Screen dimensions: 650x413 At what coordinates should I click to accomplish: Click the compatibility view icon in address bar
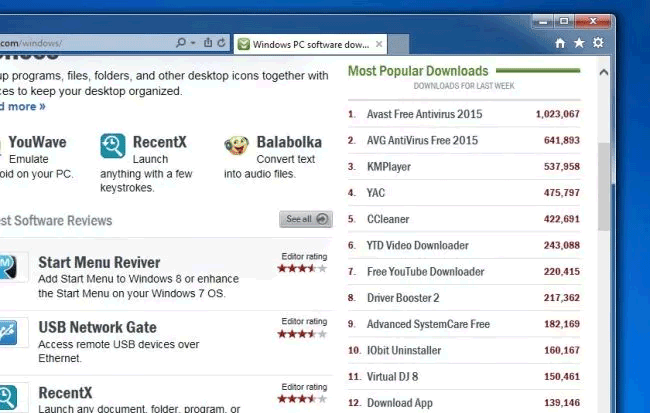[208, 42]
